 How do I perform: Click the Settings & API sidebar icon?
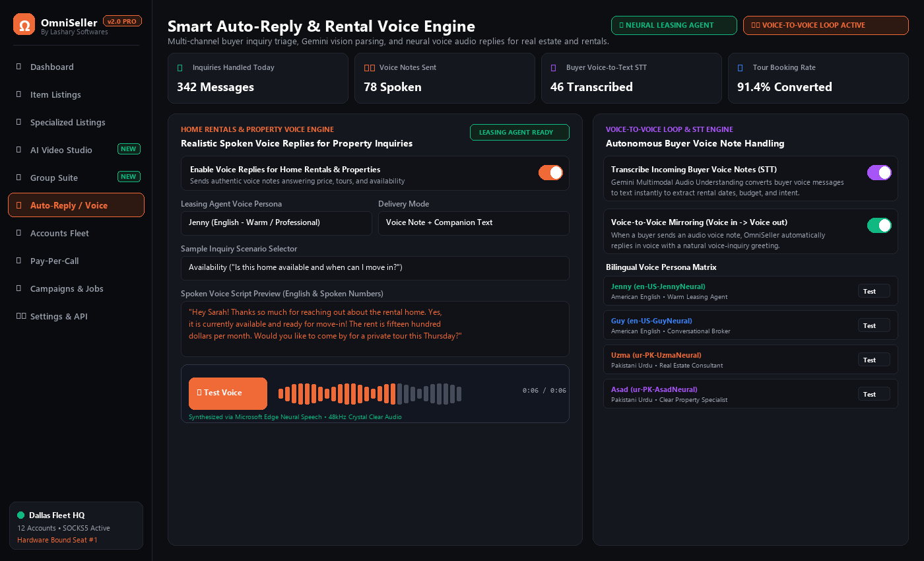pyautogui.click(x=21, y=316)
